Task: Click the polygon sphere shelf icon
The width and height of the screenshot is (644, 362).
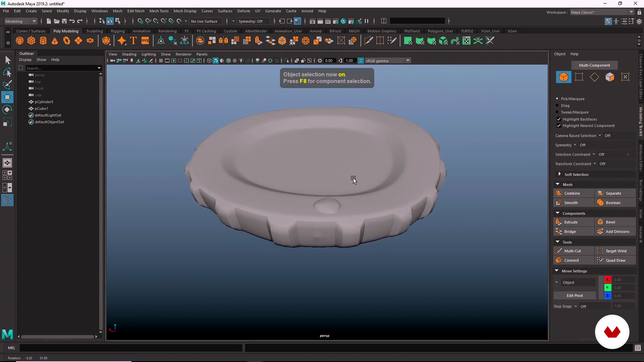Action: 20,41
